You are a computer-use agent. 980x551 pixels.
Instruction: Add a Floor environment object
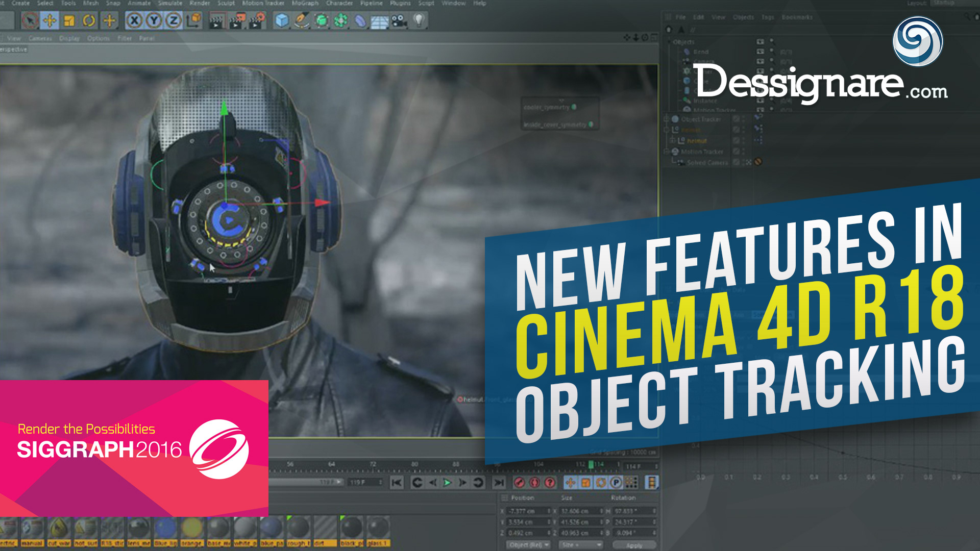[380, 21]
